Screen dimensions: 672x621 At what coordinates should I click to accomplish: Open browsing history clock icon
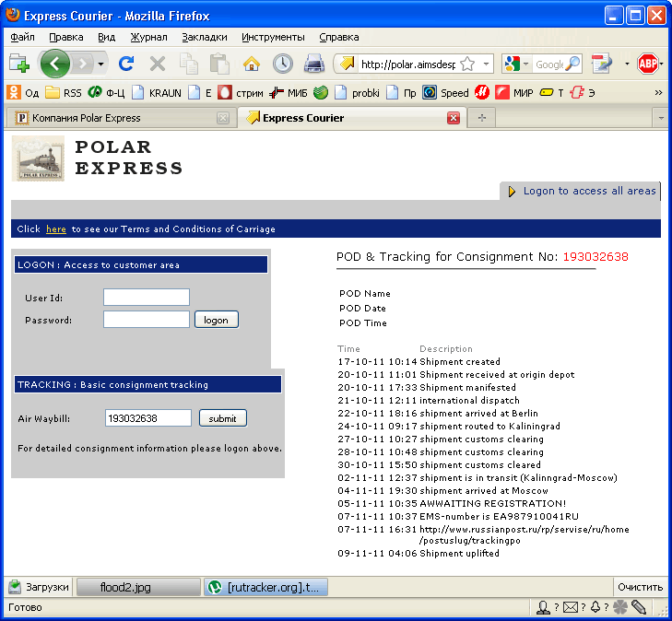click(x=283, y=64)
